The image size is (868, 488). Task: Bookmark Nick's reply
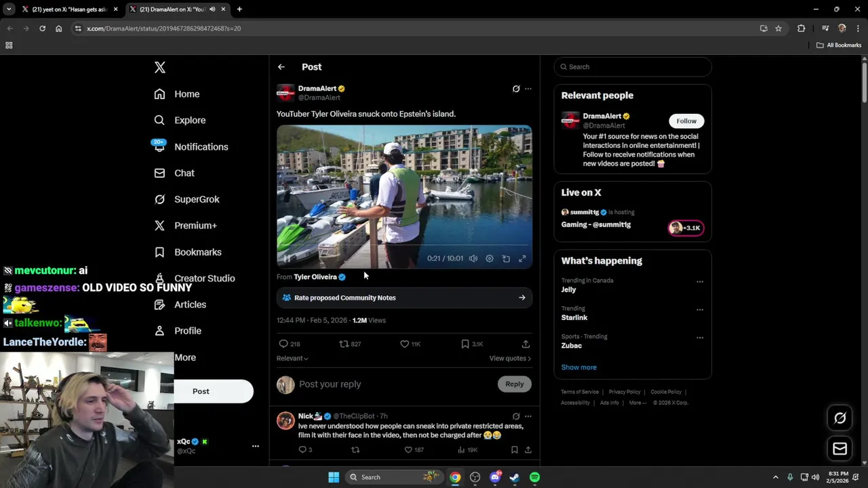click(x=515, y=450)
